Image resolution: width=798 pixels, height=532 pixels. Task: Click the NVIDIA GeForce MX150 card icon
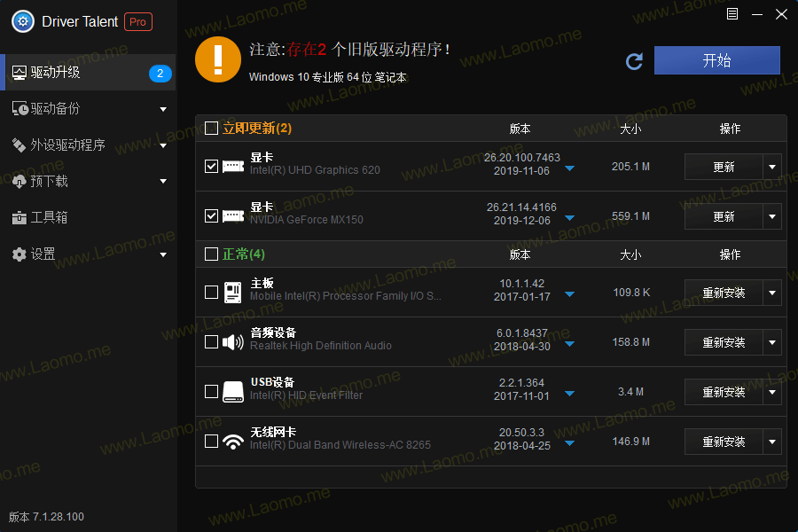click(233, 216)
